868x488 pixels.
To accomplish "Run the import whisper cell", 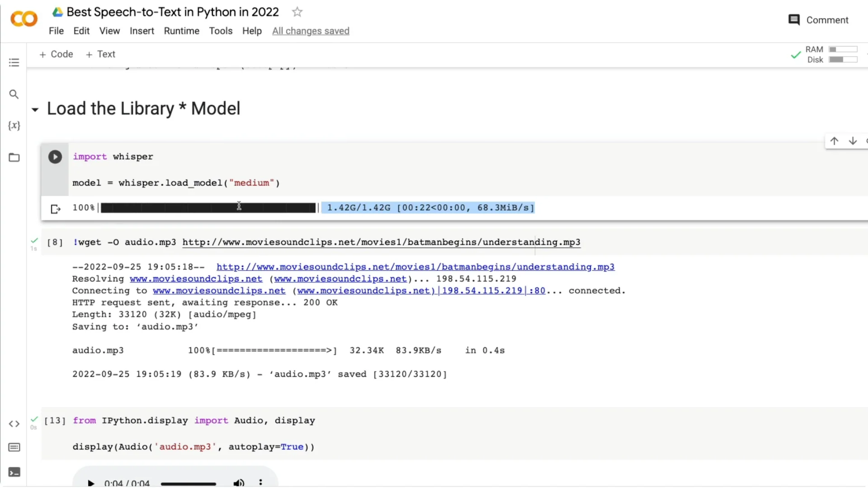I will [55, 157].
